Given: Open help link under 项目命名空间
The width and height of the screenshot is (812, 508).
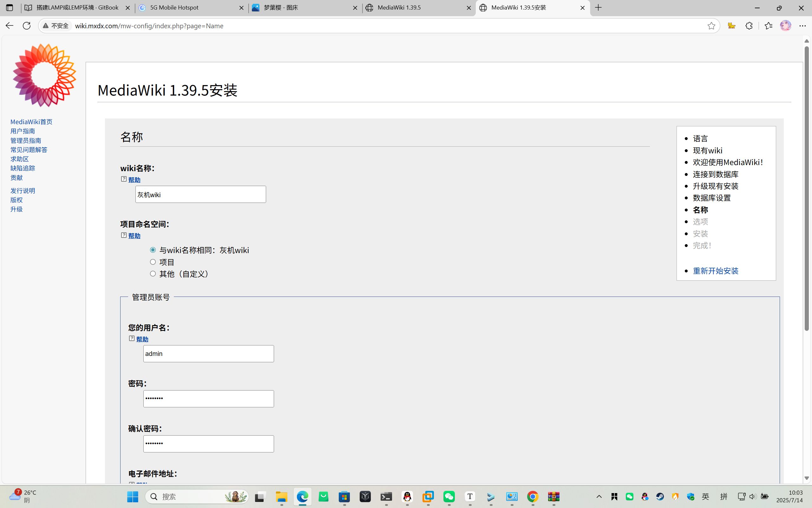Looking at the screenshot, I should point(134,236).
